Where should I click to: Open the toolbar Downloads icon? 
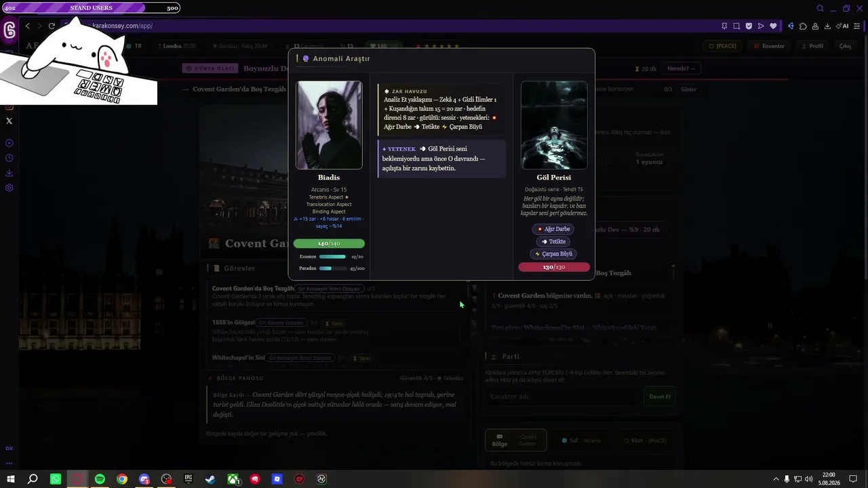(x=827, y=26)
